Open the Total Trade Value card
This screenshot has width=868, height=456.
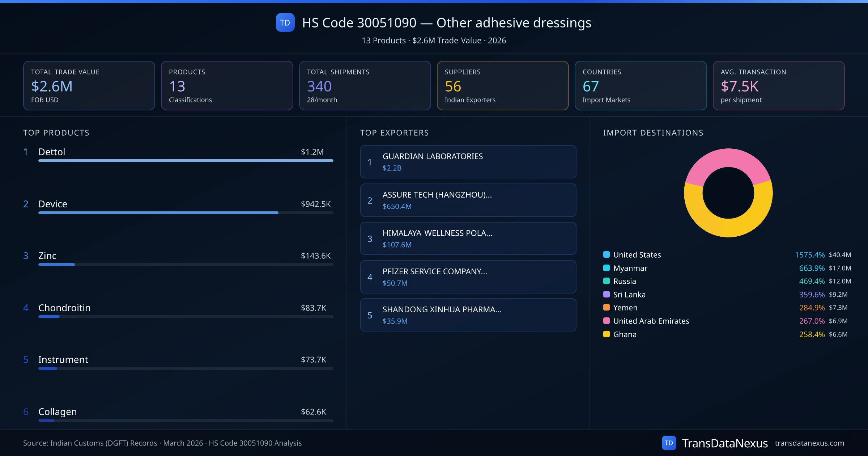[89, 85]
